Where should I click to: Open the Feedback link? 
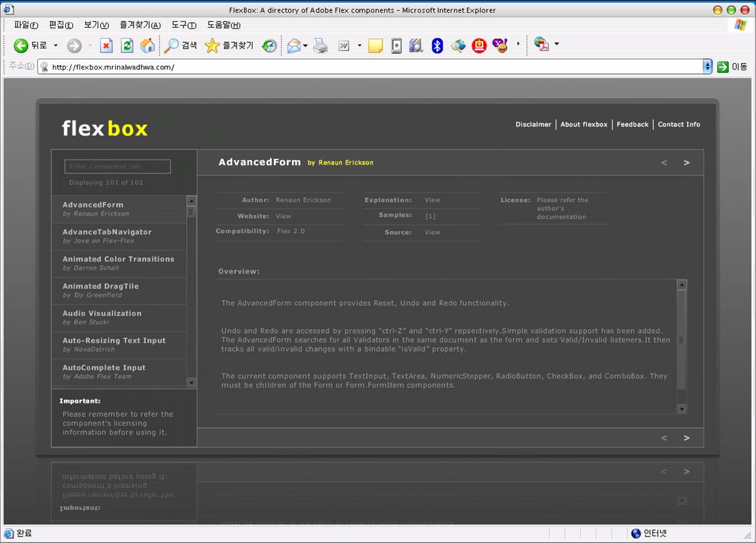point(633,124)
